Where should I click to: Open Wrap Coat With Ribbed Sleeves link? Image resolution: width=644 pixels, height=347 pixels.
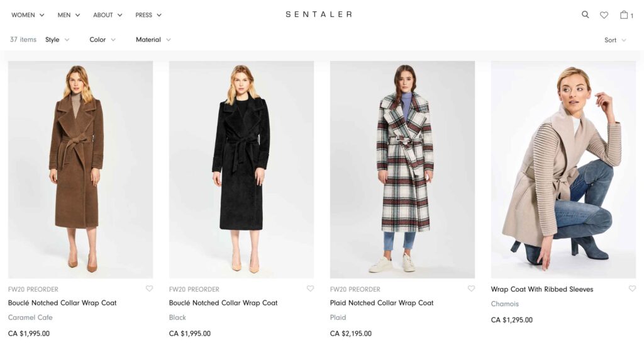coord(542,290)
